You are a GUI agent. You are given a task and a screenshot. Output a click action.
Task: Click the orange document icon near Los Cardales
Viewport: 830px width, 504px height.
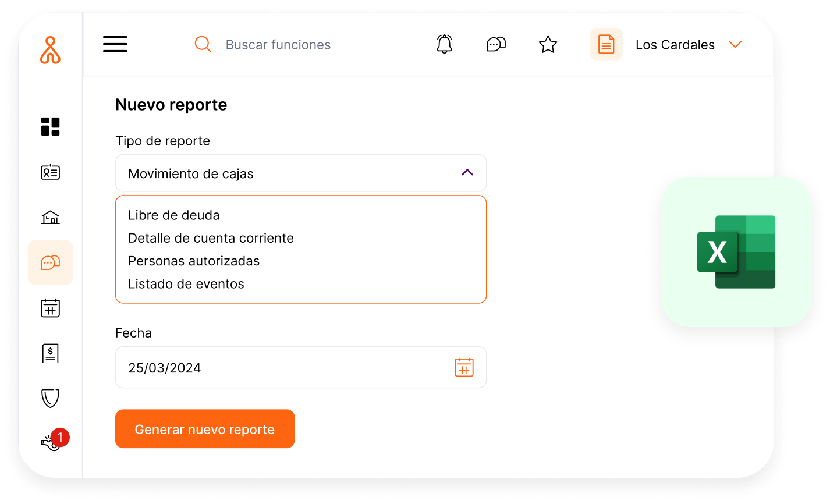point(606,44)
